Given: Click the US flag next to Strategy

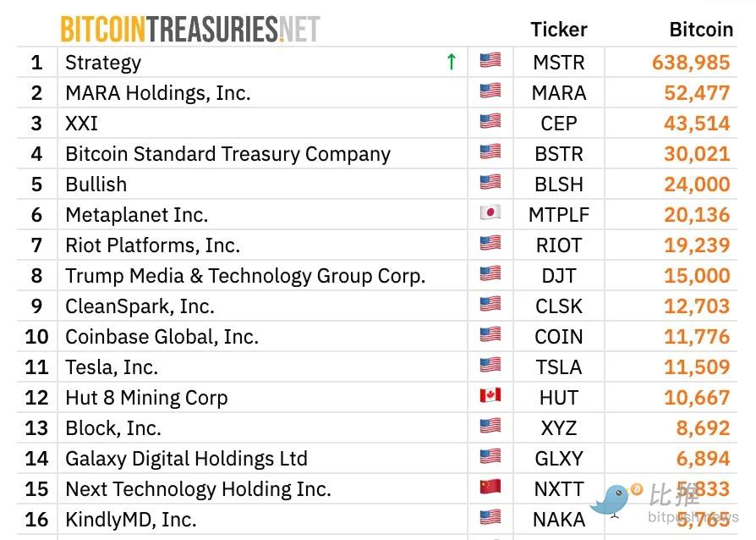Looking at the screenshot, I should click(x=490, y=61).
